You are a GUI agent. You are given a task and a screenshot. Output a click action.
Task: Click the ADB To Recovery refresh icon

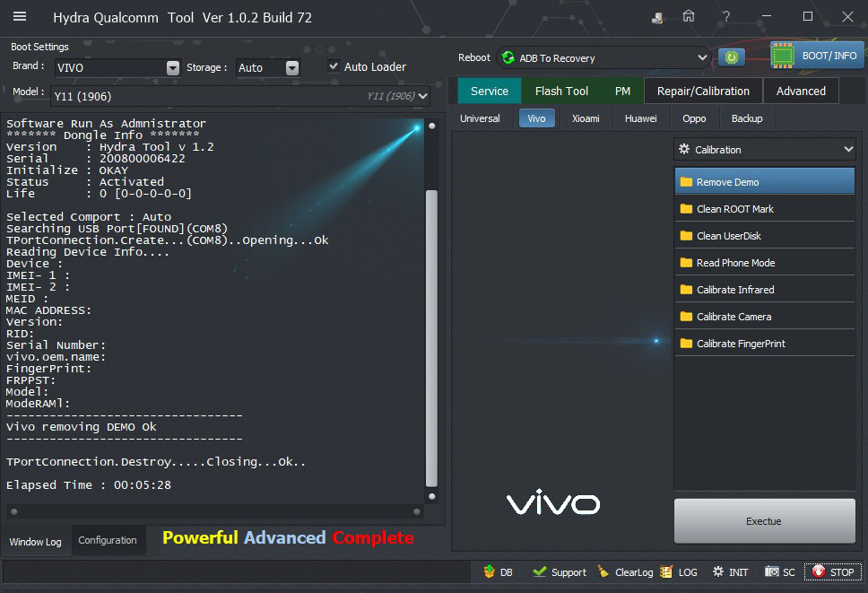coord(508,57)
